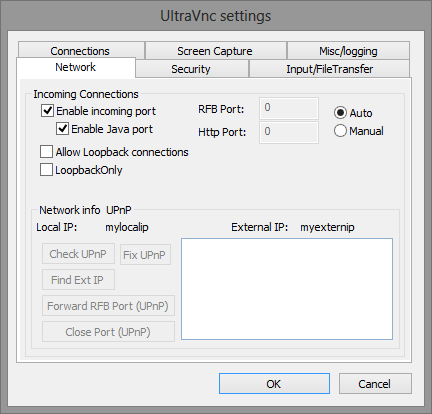432x414 pixels.
Task: Open the Screen Capture tab
Action: (215, 50)
